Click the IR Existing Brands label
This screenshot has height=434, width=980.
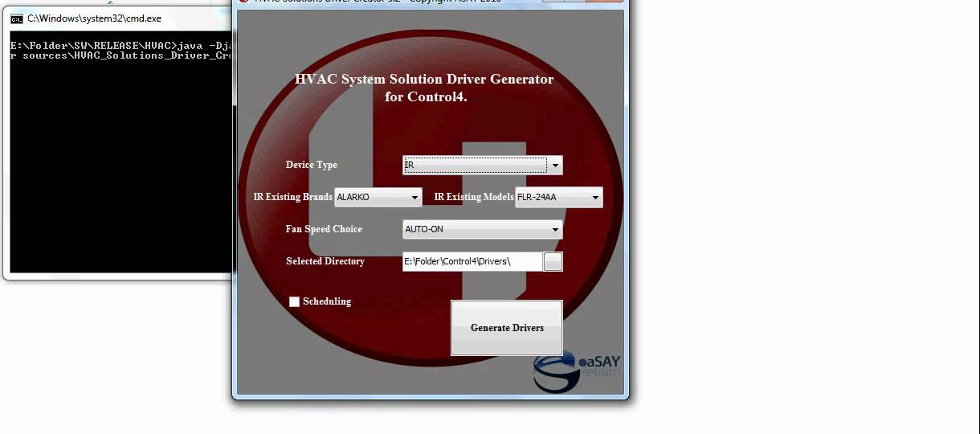(x=293, y=197)
